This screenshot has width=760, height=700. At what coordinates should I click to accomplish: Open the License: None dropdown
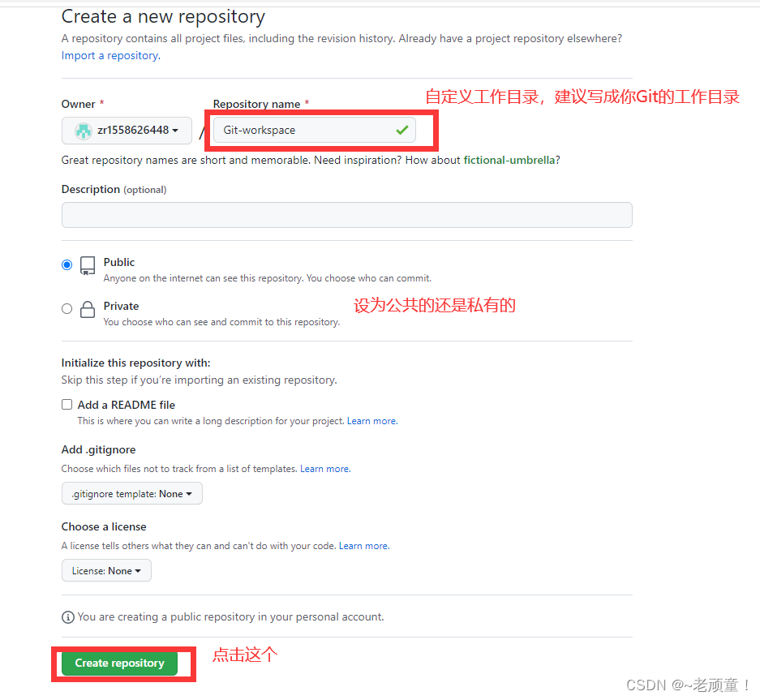coord(106,570)
